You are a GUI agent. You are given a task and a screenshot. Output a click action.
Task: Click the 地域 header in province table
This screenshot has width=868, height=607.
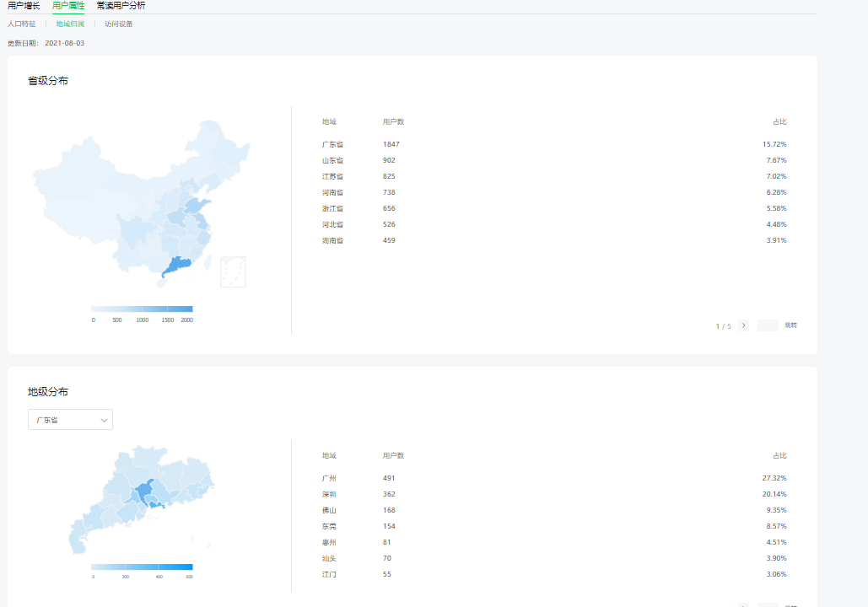329,121
